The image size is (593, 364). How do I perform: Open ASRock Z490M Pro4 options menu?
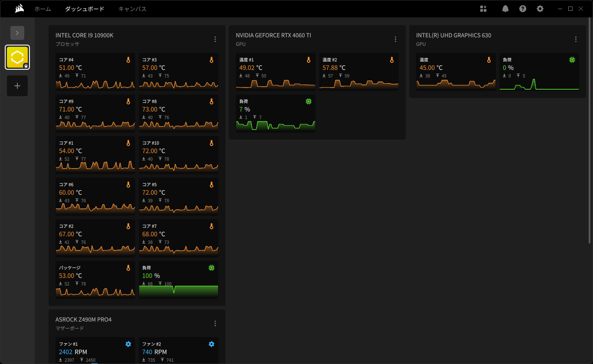215,323
